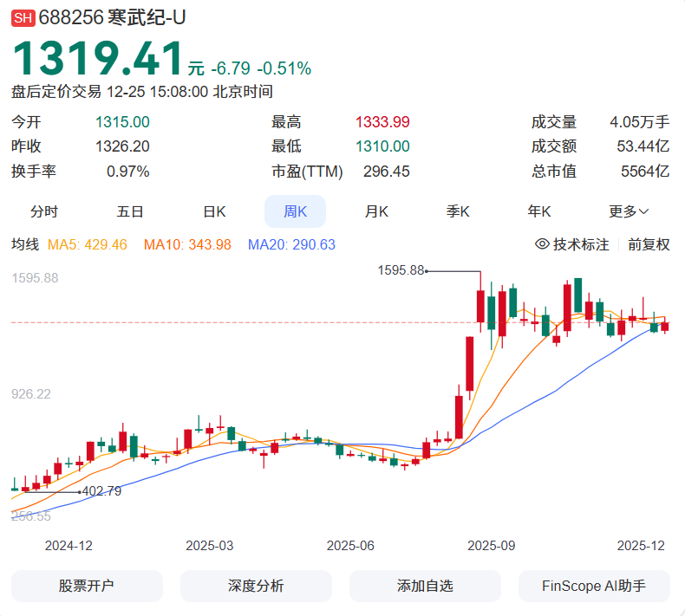Select the 日K chart tab
This screenshot has width=685, height=616.
[214, 211]
